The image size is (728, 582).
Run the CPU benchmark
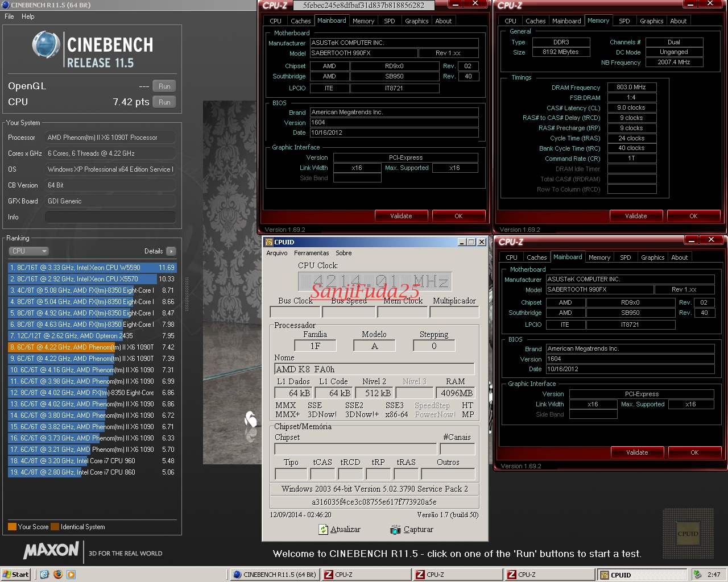pyautogui.click(x=164, y=102)
